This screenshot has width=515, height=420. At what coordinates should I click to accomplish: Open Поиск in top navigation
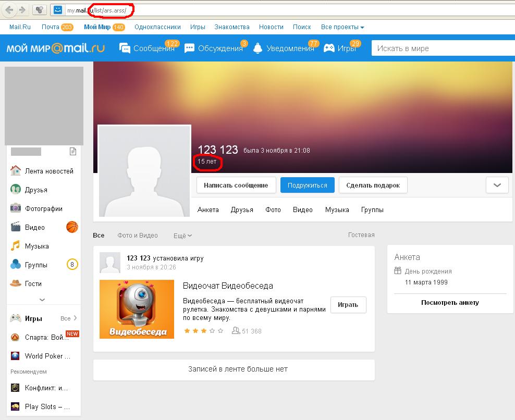pos(302,27)
